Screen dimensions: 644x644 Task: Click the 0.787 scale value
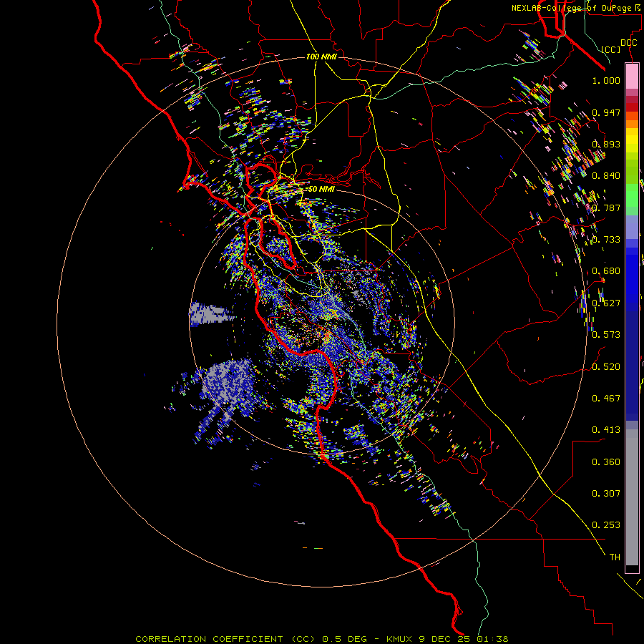click(606, 208)
